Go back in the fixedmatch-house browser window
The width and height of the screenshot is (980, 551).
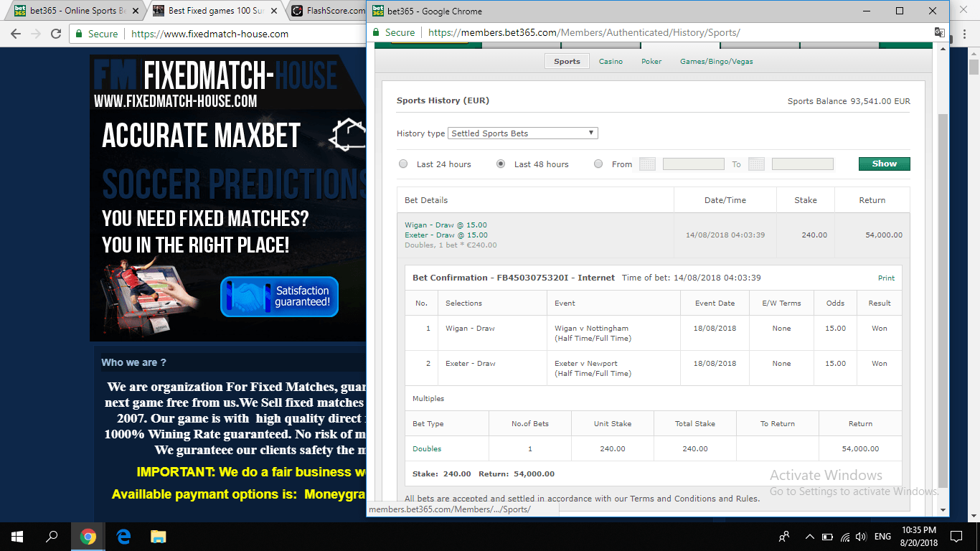point(16,34)
